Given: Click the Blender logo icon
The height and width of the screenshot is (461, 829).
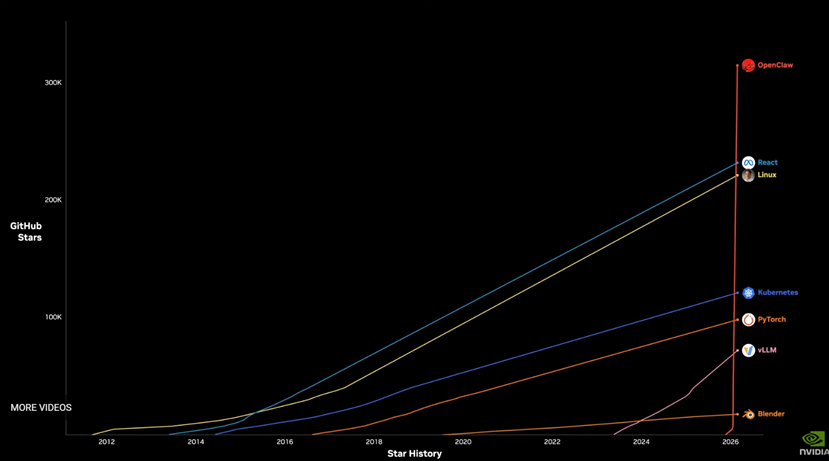Looking at the screenshot, I should pos(748,414).
